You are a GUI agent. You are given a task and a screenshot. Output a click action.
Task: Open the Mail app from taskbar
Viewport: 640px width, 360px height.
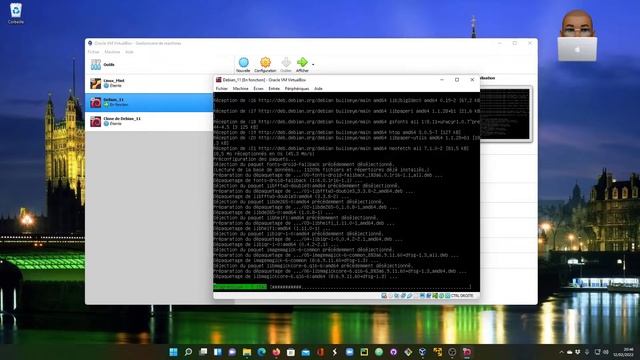click(x=306, y=352)
